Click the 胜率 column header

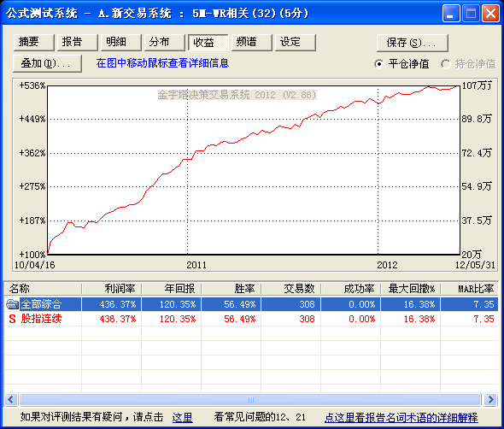click(231, 289)
